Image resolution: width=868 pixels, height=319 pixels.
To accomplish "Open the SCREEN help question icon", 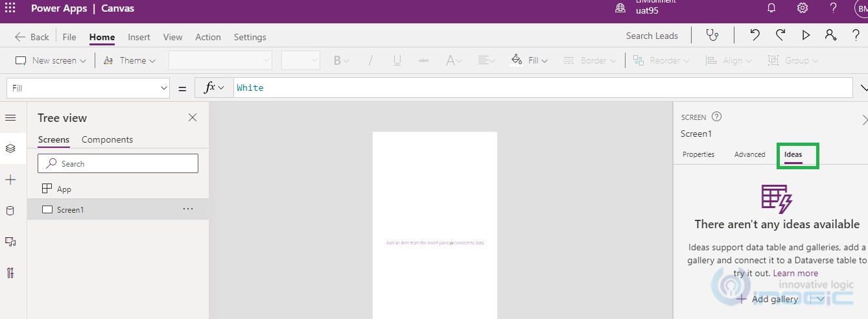I will 716,117.
